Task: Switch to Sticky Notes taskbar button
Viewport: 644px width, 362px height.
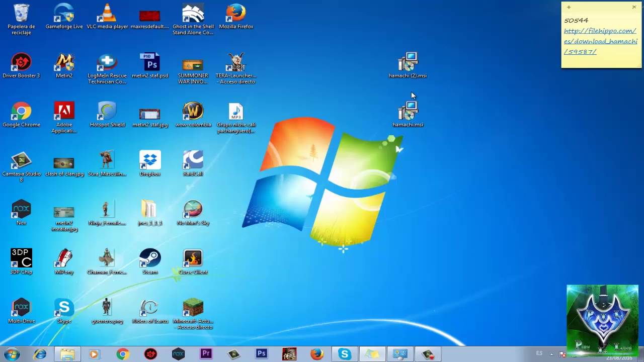Action: click(372, 354)
